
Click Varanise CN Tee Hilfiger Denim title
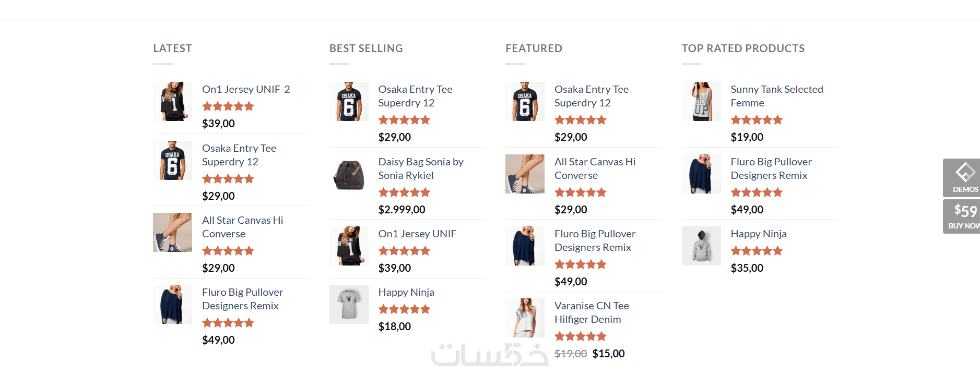(591, 312)
